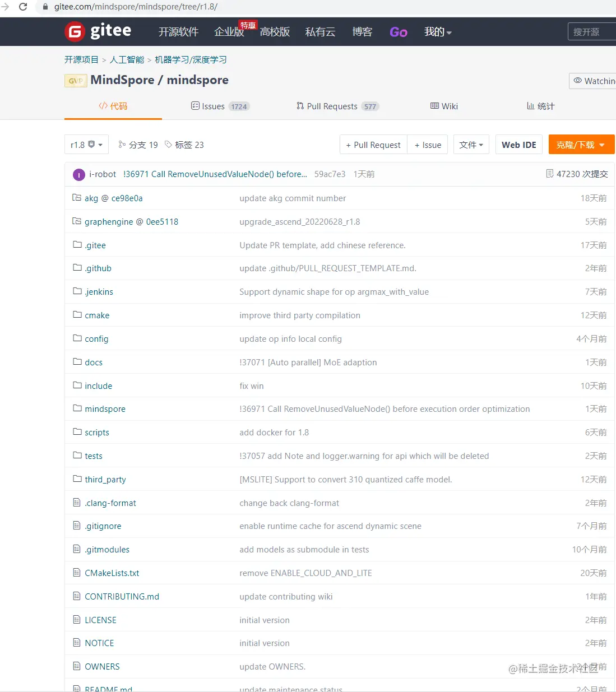Open the 分支 19 branches link
Viewport: 616px width, 692px height.
point(138,145)
